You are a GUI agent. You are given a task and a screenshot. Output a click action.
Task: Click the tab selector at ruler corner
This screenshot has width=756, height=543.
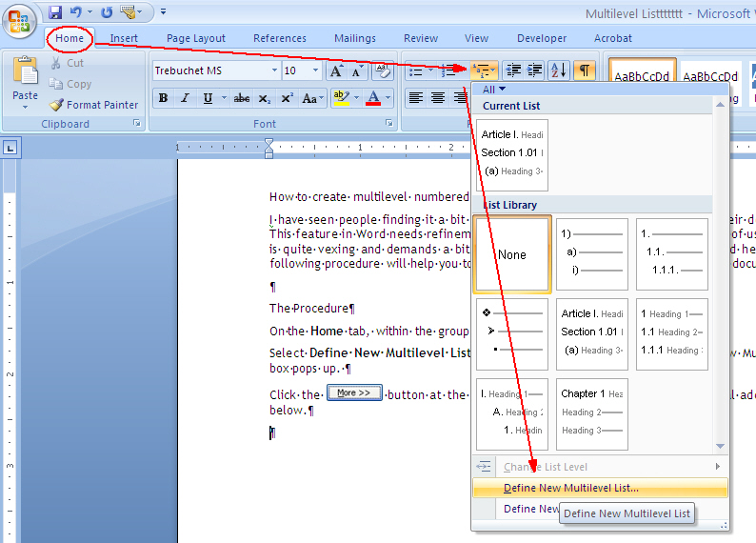tap(10, 147)
